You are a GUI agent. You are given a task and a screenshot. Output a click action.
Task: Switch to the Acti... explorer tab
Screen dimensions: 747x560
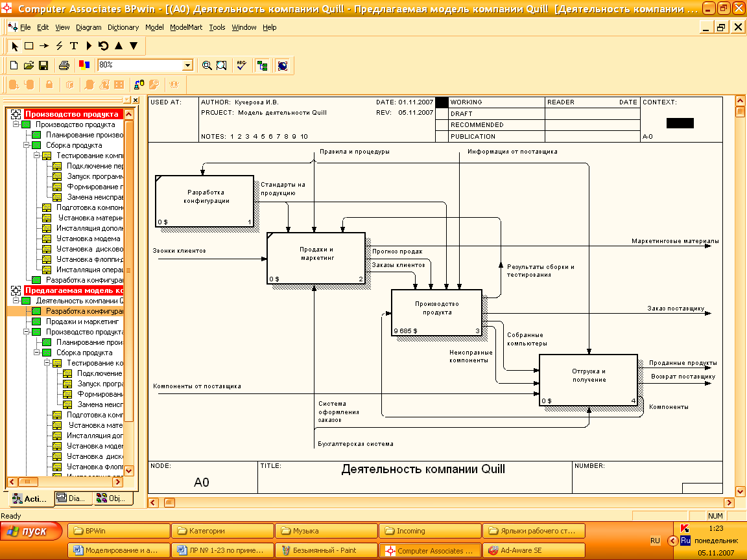pyautogui.click(x=30, y=498)
